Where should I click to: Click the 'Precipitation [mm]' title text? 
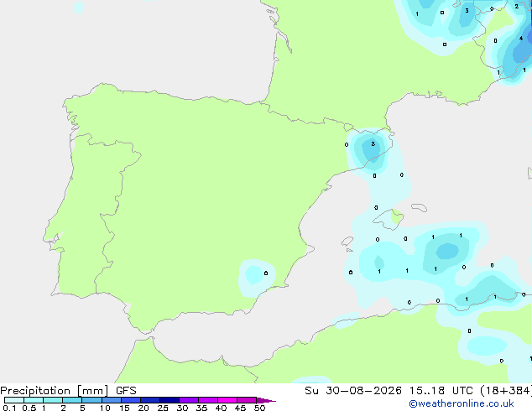click(x=55, y=391)
